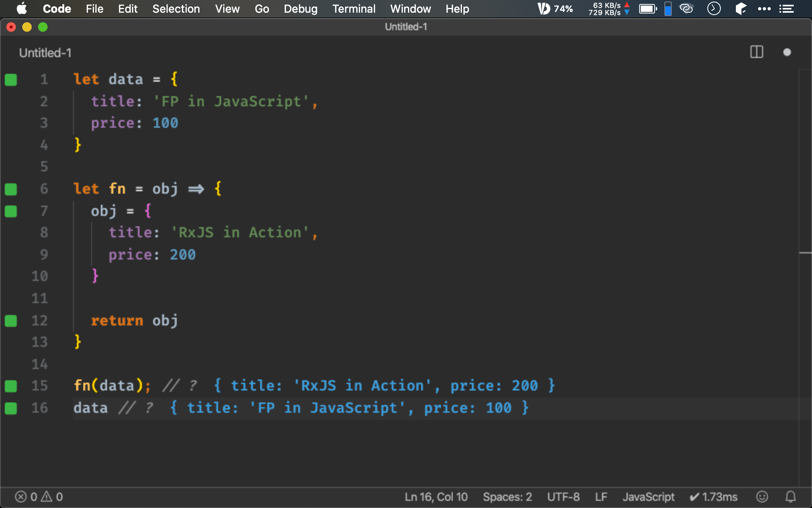Click Ln 16, Col 10 go-to-line
Viewport: 812px width, 508px height.
click(x=436, y=496)
